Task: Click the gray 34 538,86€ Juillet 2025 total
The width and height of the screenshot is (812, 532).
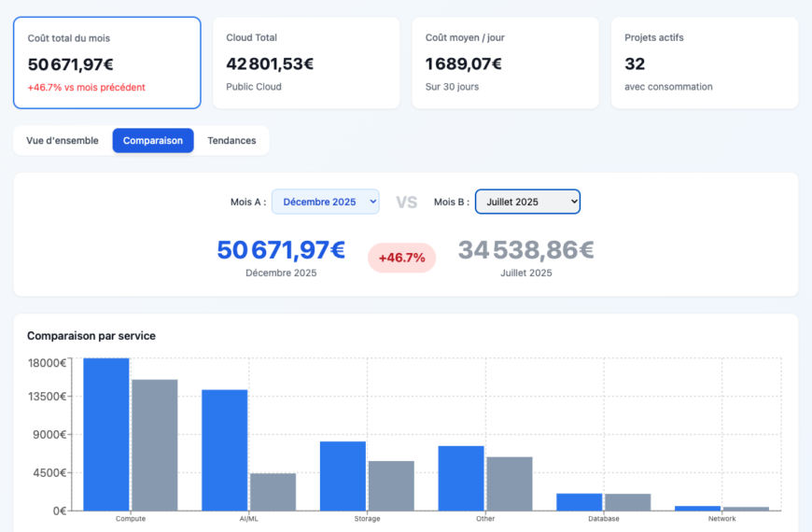Action: [x=525, y=250]
